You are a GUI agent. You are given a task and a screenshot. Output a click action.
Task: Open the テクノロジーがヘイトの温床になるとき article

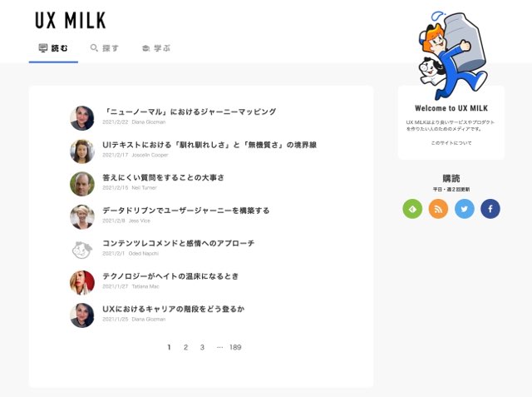[x=170, y=276]
